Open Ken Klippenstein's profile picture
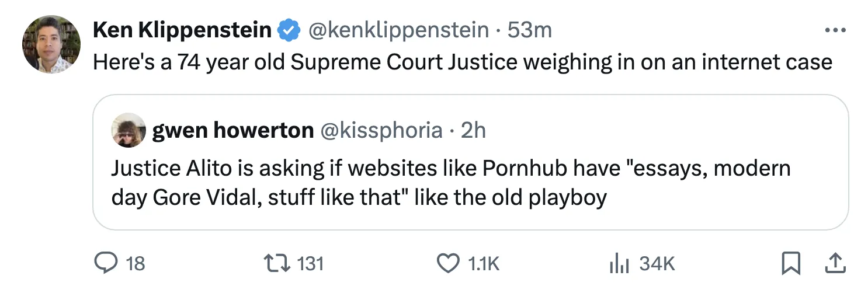The height and width of the screenshot is (293, 868). click(51, 44)
